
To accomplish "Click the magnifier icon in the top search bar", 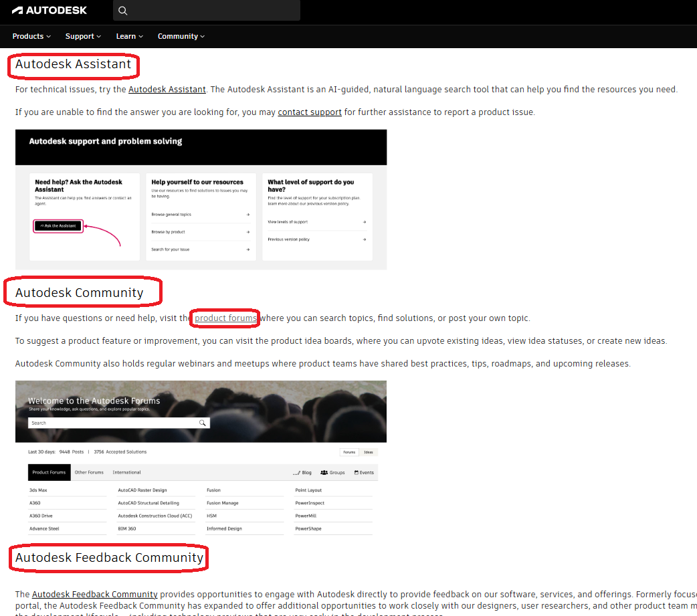I will tap(122, 11).
